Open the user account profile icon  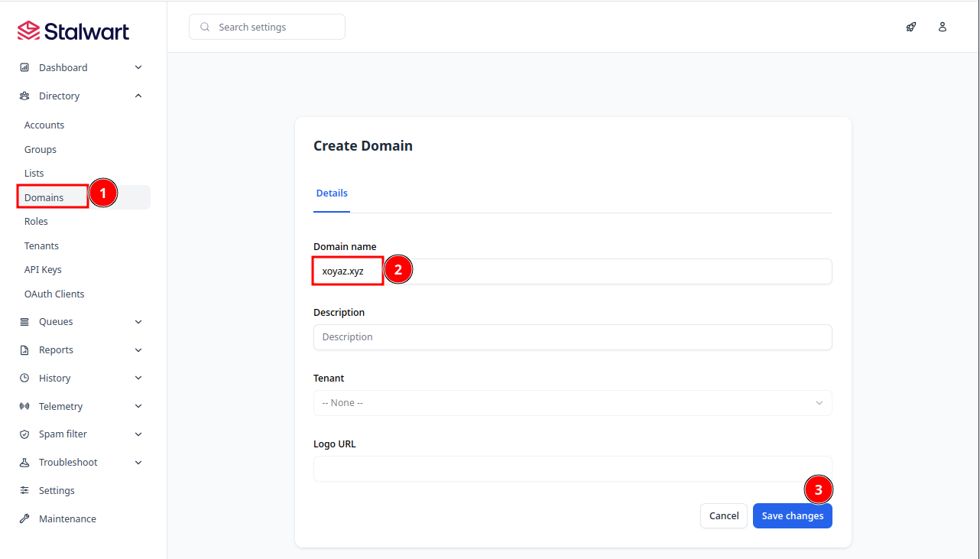943,27
